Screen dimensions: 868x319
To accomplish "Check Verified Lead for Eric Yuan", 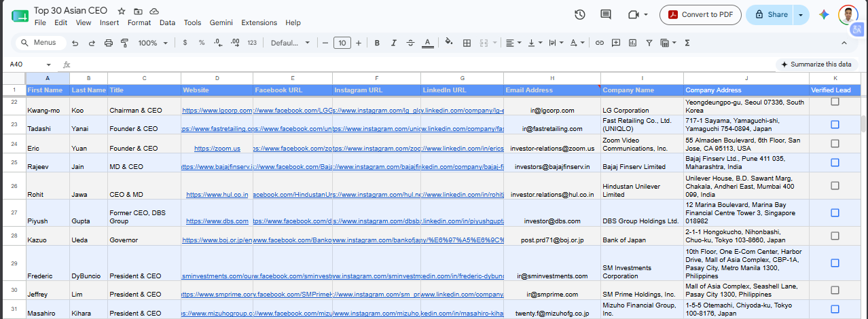I will point(835,143).
